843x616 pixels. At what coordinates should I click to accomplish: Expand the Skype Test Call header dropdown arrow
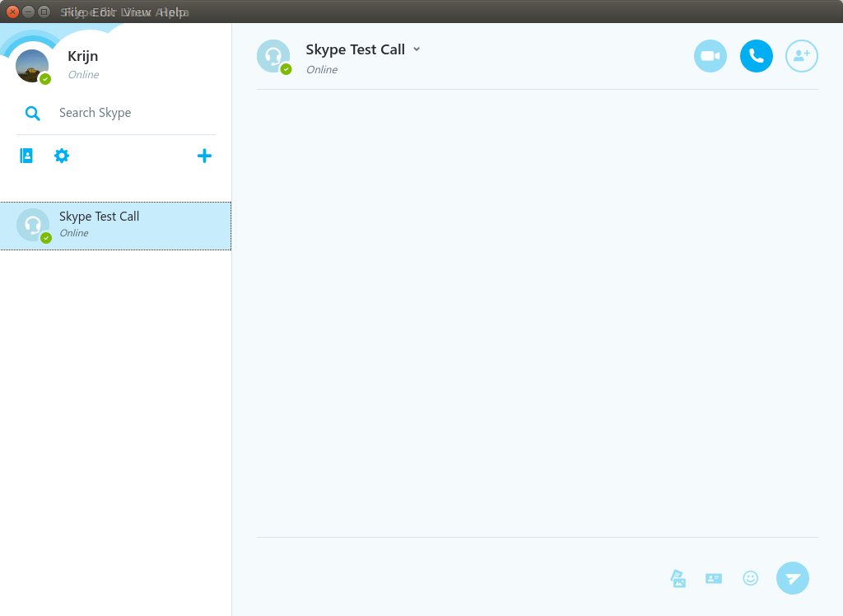pos(417,49)
